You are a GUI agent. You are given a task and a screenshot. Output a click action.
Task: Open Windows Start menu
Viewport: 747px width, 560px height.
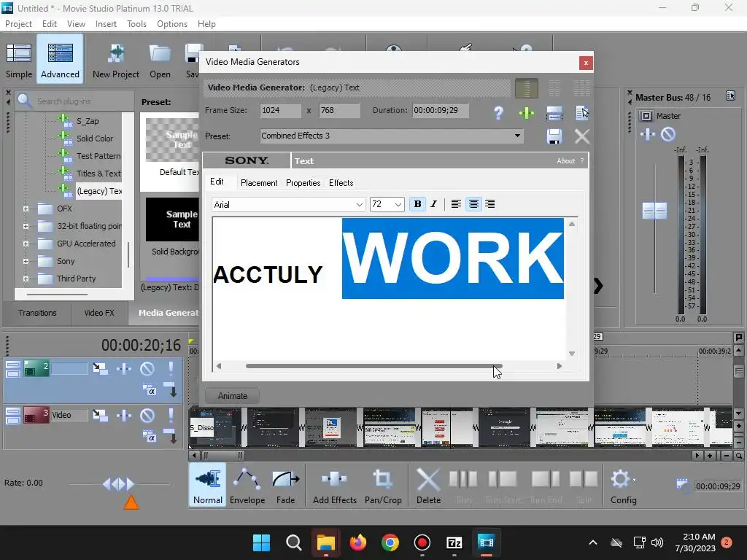point(262,542)
